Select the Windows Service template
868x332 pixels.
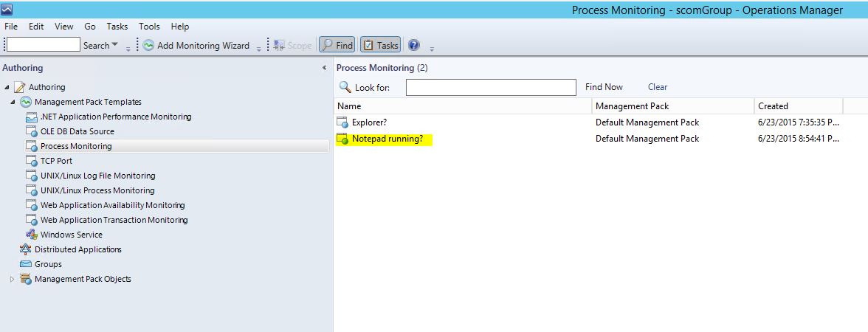click(72, 235)
